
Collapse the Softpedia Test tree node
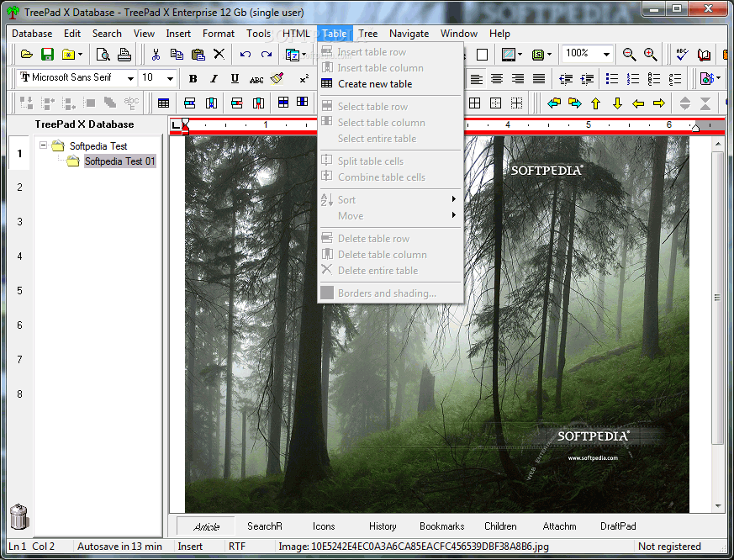[x=44, y=145]
